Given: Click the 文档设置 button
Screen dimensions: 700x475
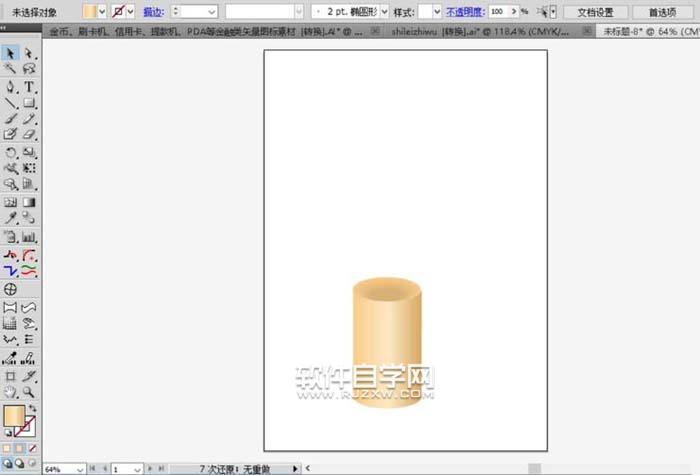Looking at the screenshot, I should click(x=595, y=11).
